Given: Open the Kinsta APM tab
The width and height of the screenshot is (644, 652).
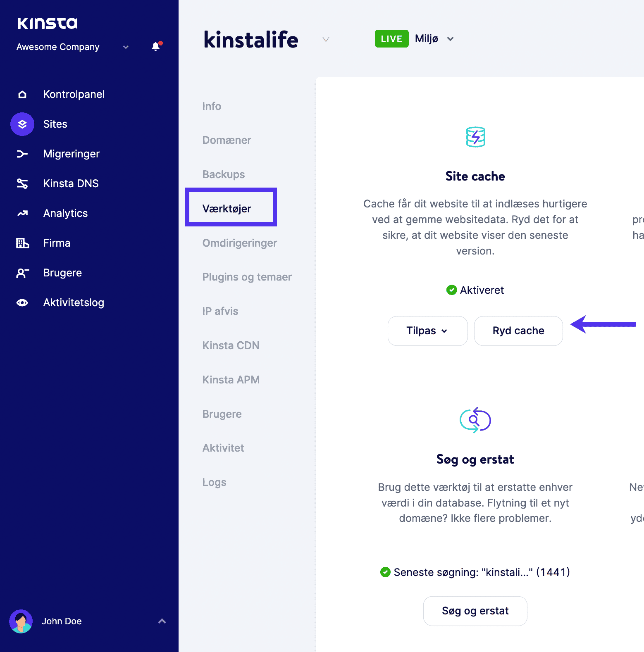Looking at the screenshot, I should pos(231,380).
